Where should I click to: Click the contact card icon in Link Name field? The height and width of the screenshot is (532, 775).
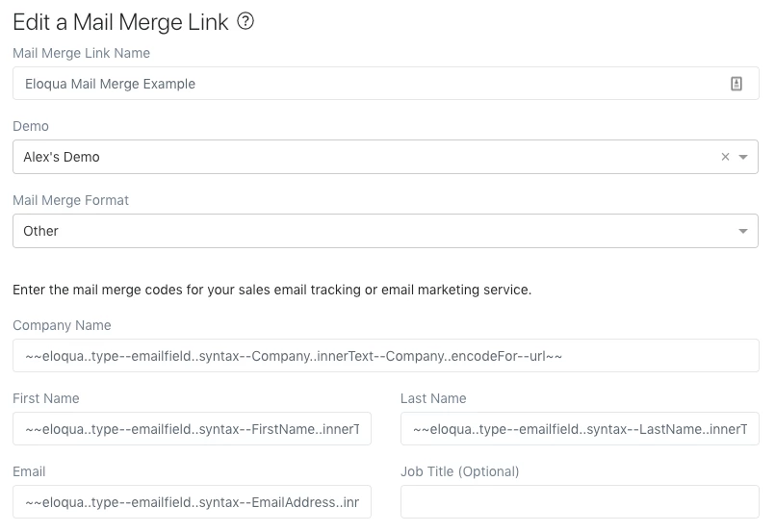736,84
